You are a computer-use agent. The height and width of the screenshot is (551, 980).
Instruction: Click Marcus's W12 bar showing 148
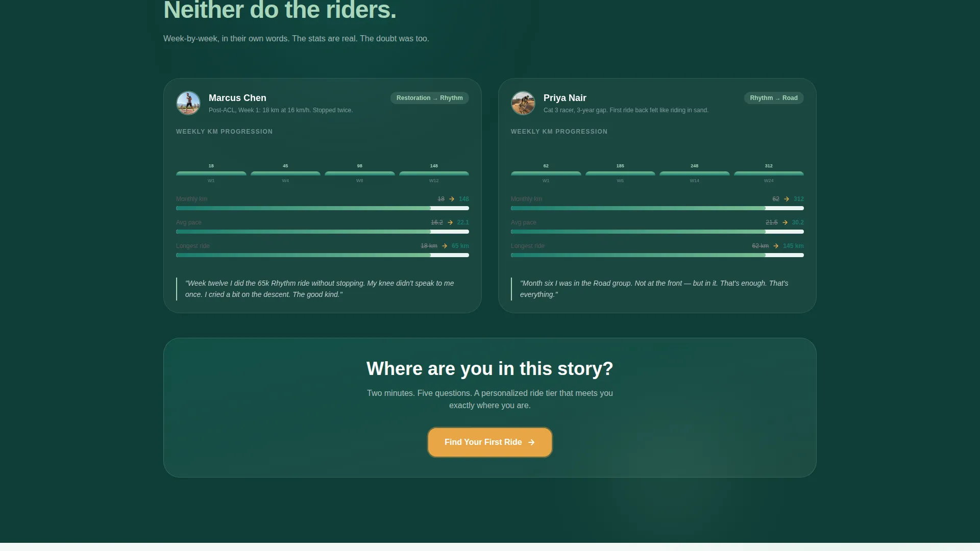tap(434, 173)
